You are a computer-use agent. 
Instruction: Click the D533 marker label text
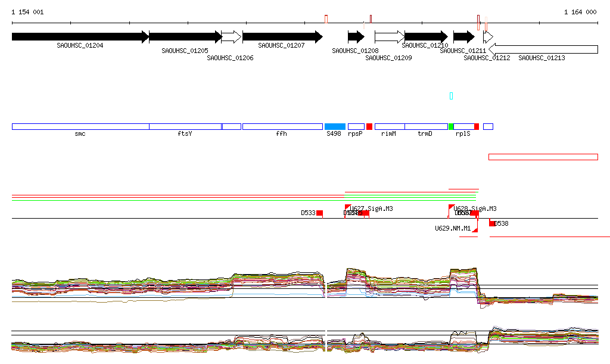point(308,213)
